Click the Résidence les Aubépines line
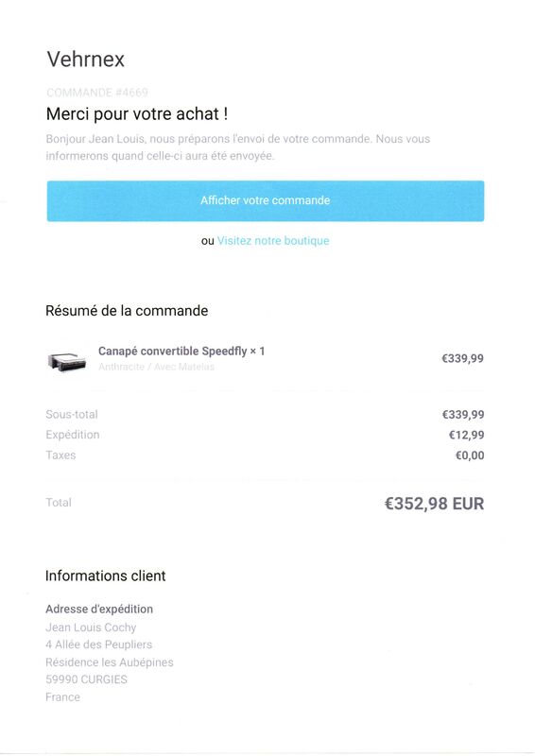 (110, 662)
